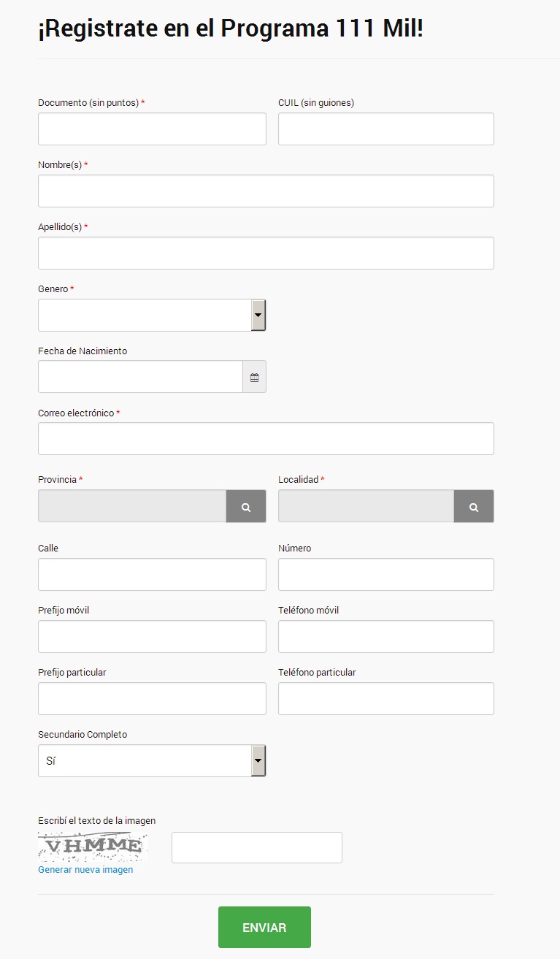Open the calendar picker for Fecha de Nacimiento
This screenshot has height=959, width=560.
point(254,377)
